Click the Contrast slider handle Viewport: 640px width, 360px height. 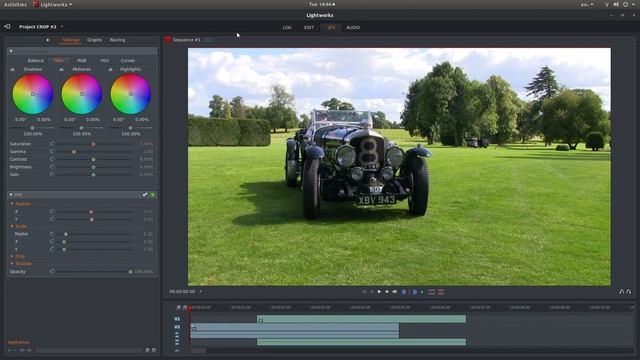pos(93,160)
